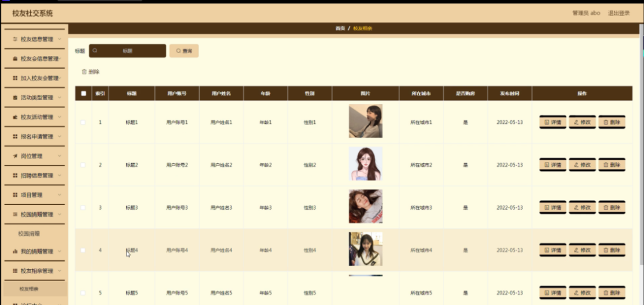
Task: Open the photo thumbnail in row 标题3
Action: pyautogui.click(x=366, y=207)
